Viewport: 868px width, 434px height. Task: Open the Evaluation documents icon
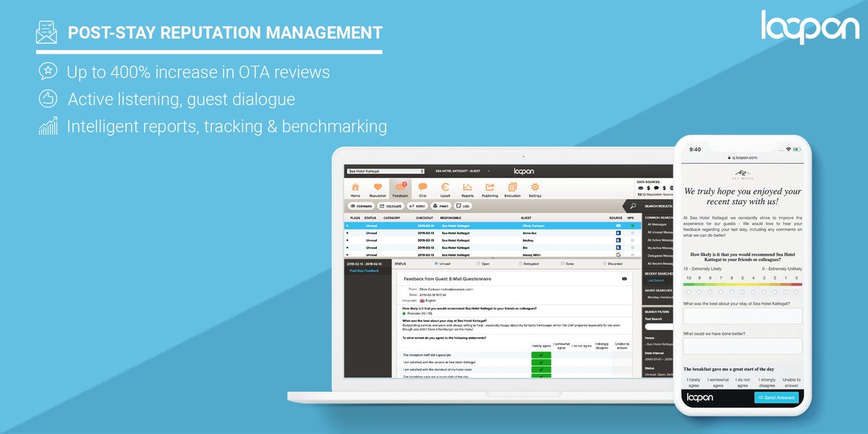point(512,187)
